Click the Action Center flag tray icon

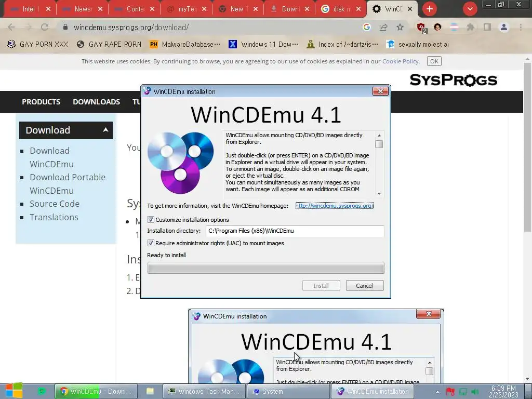(450, 392)
